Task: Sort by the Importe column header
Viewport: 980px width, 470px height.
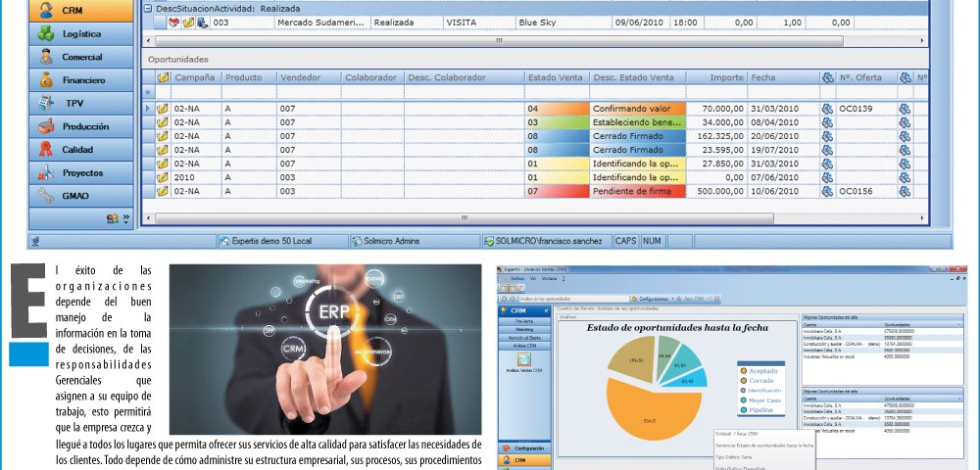Action: 713,77
